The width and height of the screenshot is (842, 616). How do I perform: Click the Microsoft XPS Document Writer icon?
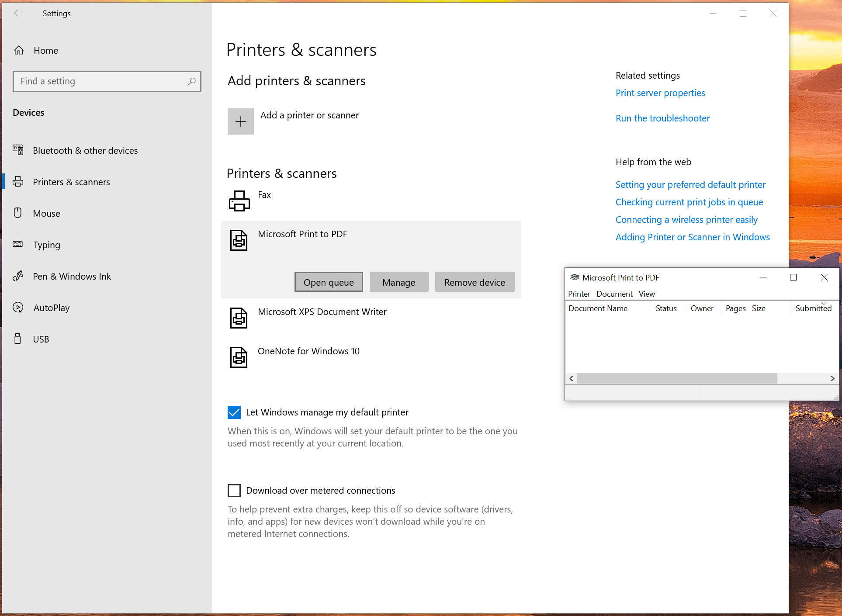[239, 318]
